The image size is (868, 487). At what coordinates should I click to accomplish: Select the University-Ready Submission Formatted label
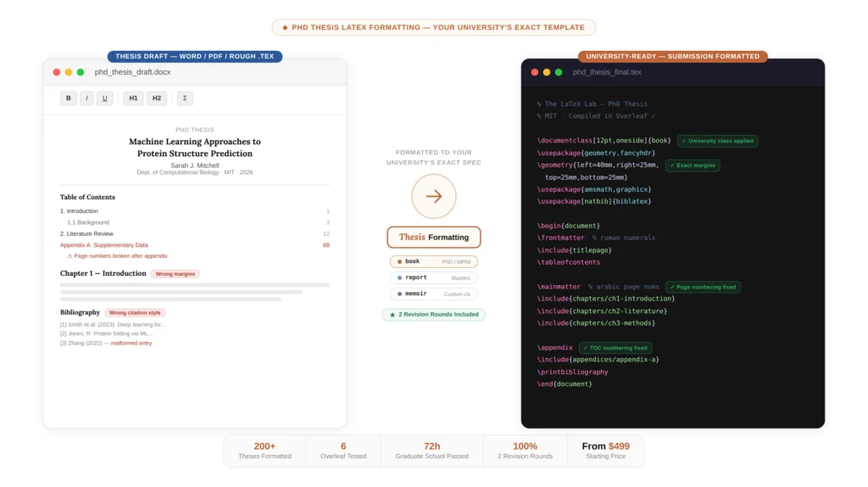(672, 56)
